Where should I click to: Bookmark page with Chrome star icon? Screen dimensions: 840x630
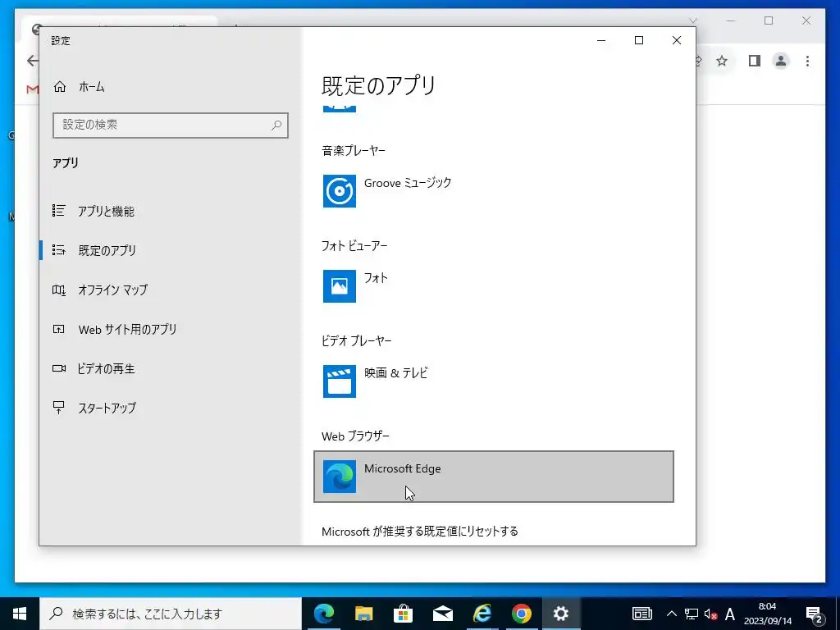722,61
